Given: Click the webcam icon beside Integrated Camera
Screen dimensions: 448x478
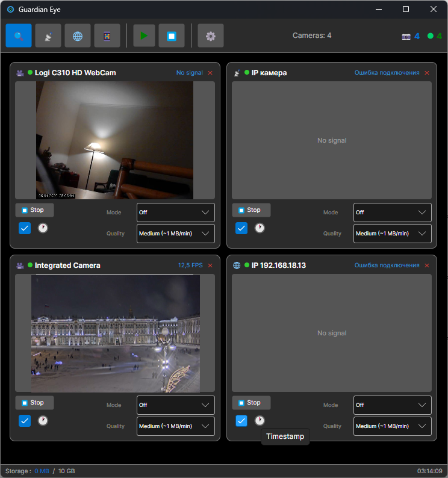Looking at the screenshot, I should point(20,265).
